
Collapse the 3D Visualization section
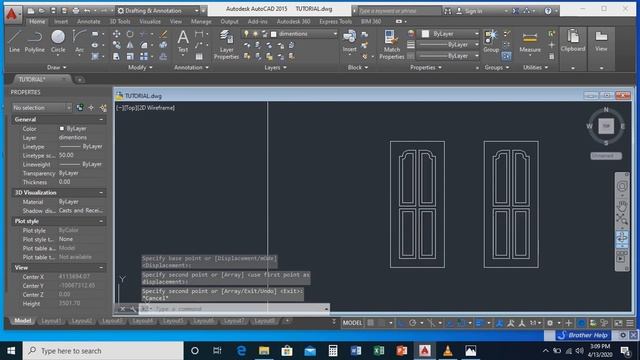[x=101, y=193]
